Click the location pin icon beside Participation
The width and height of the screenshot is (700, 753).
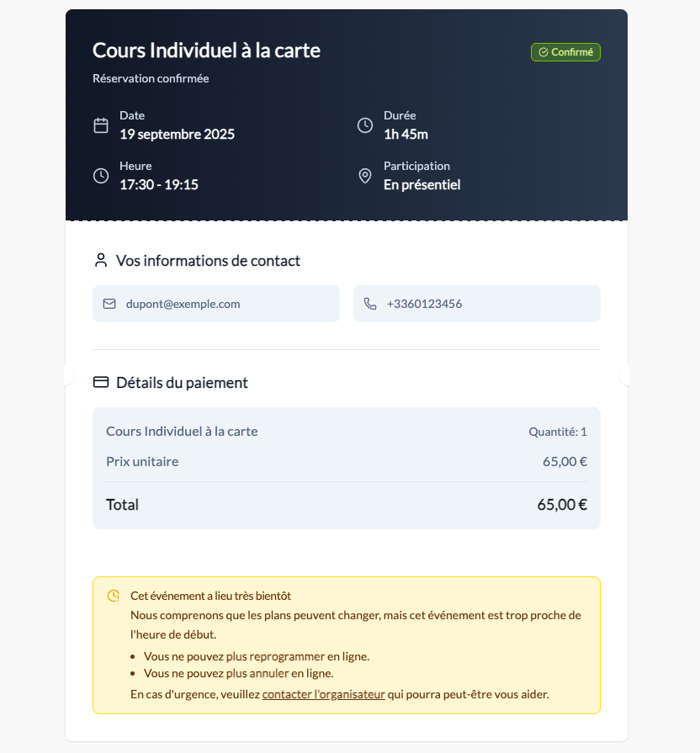point(365,176)
